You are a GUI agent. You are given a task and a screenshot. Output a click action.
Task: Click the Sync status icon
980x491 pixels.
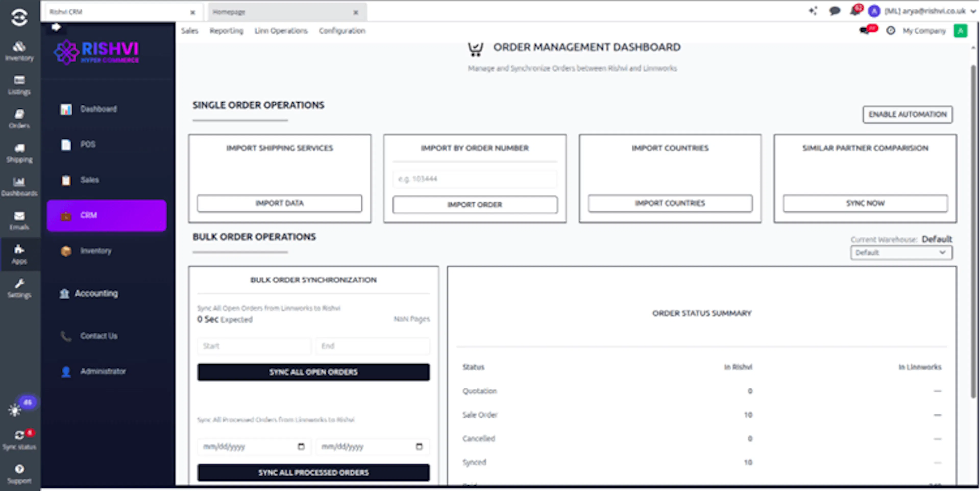click(x=19, y=440)
